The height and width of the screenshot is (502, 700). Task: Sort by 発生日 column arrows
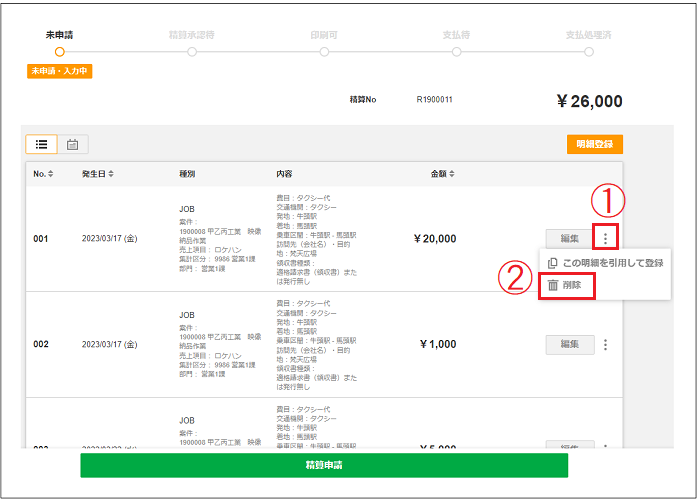tap(111, 174)
